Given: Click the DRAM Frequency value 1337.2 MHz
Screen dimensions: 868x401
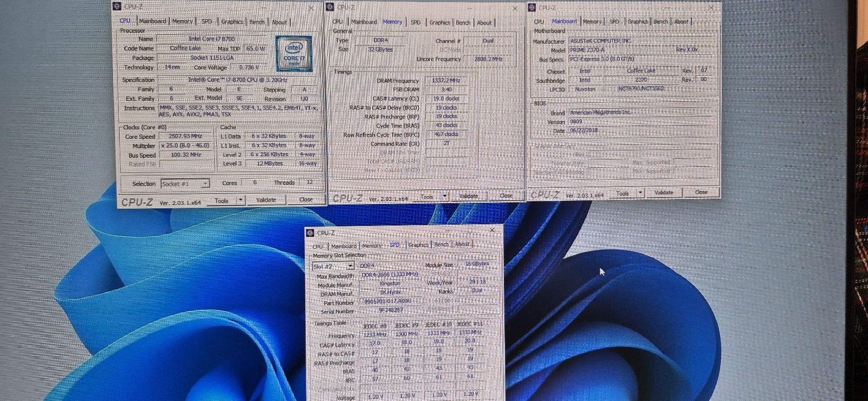Looking at the screenshot, I should 446,80.
